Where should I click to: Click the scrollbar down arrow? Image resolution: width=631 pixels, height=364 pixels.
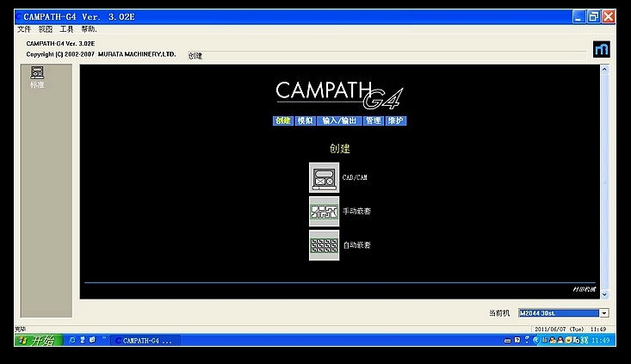pos(604,295)
